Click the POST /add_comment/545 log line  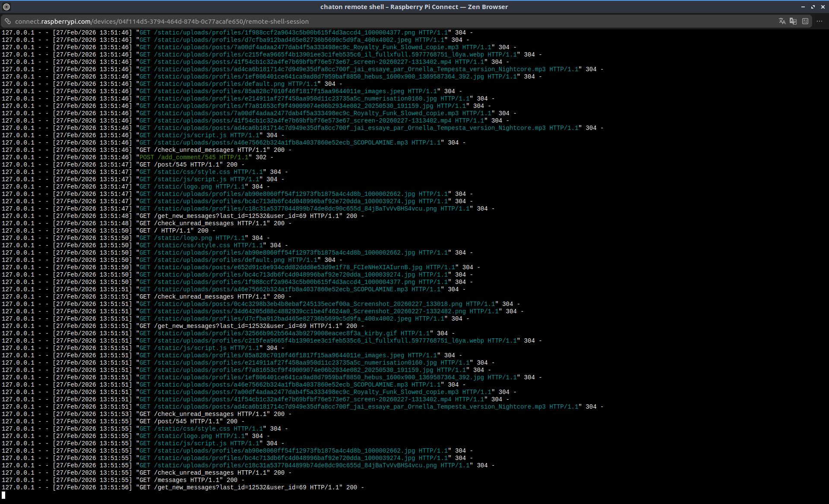pyautogui.click(x=194, y=157)
